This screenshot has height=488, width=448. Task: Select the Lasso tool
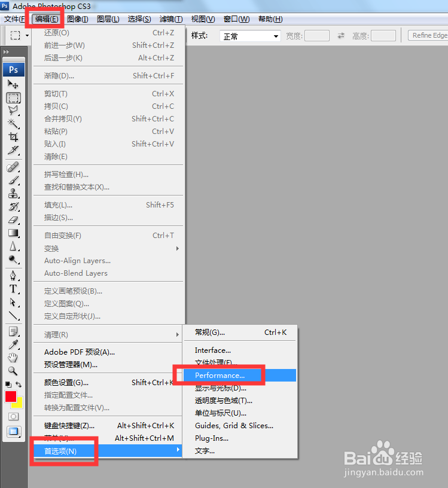tap(13, 111)
